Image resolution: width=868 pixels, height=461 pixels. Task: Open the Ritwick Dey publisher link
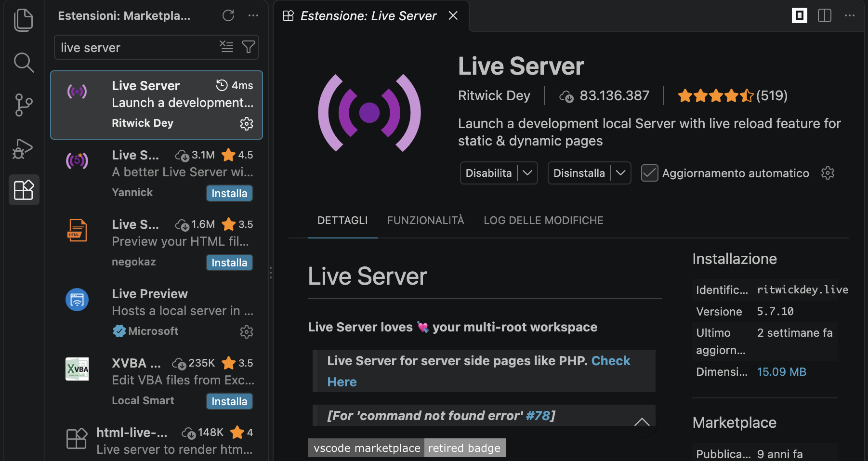pyautogui.click(x=494, y=96)
